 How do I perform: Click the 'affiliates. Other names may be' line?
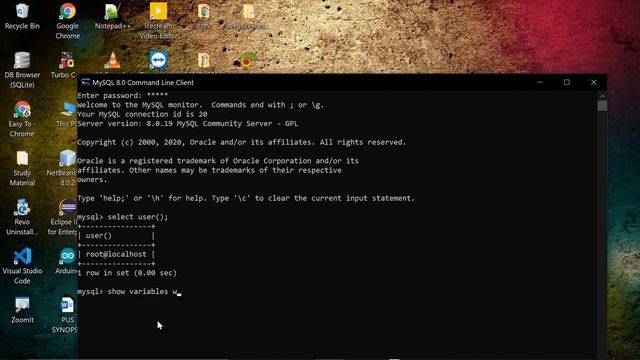pyautogui.click(x=209, y=170)
